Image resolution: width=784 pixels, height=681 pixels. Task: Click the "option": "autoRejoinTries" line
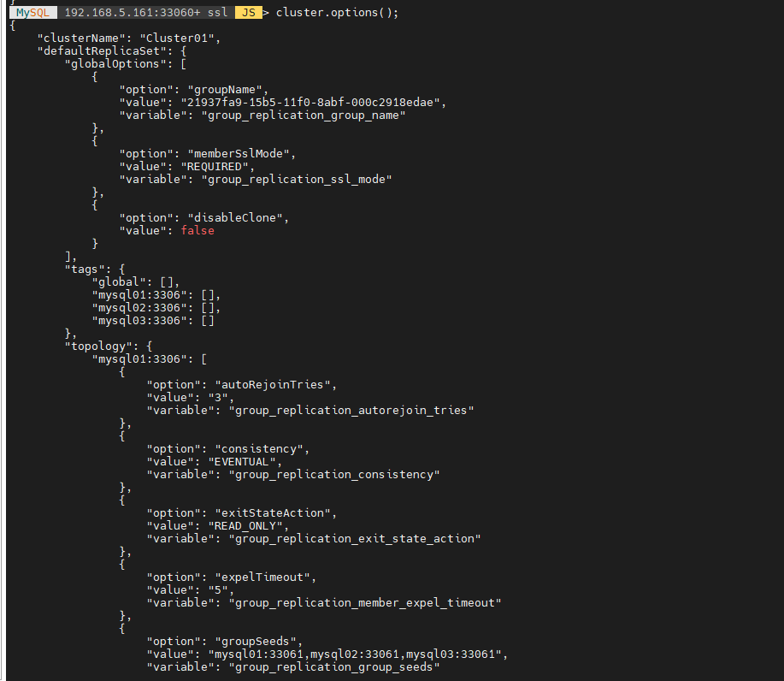click(x=241, y=385)
